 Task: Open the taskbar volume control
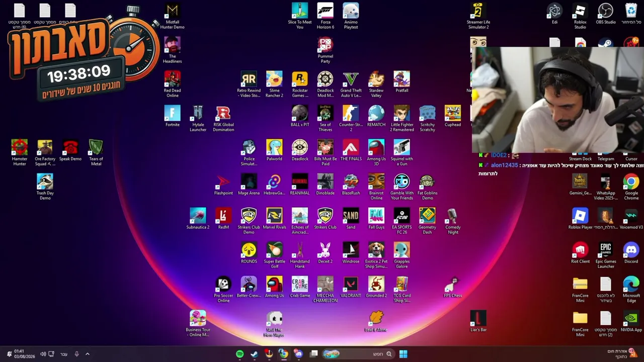tap(43, 354)
